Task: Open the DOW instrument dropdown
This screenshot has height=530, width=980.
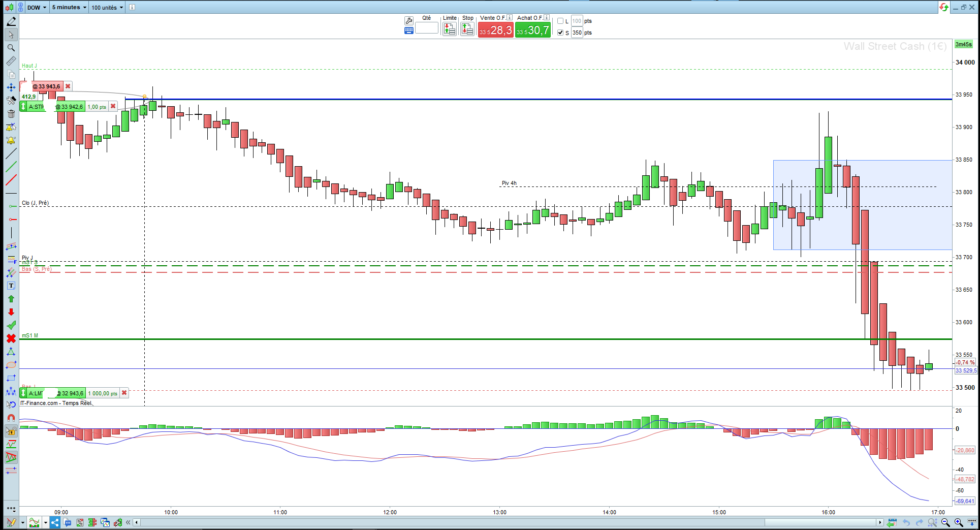Action: click(37, 7)
